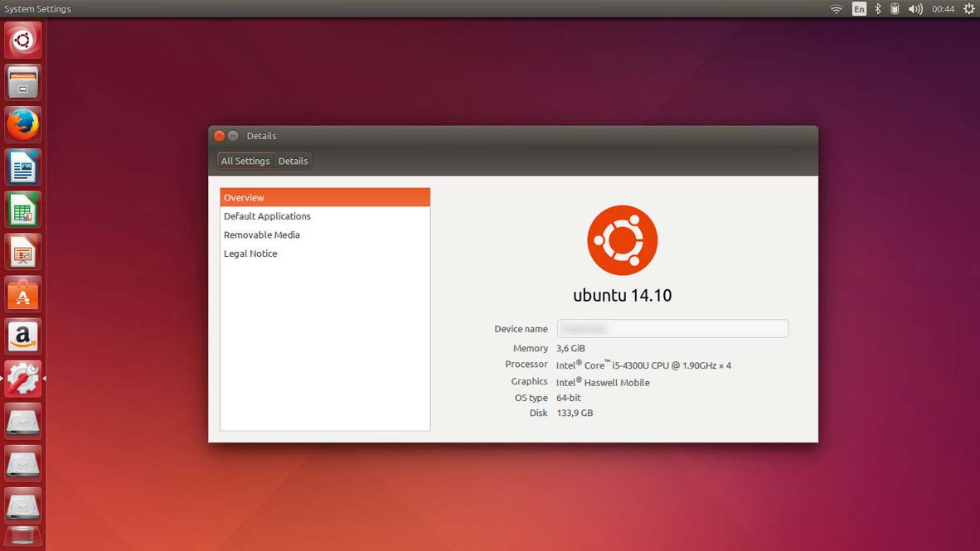Screen dimensions: 980x551
Task: Click the "OS type" label
Action: [x=531, y=398]
